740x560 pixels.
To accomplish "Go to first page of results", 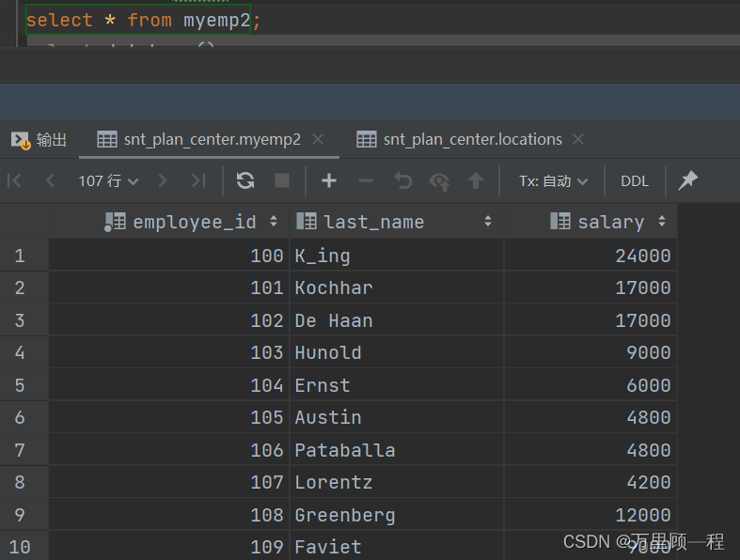I will pos(15,180).
